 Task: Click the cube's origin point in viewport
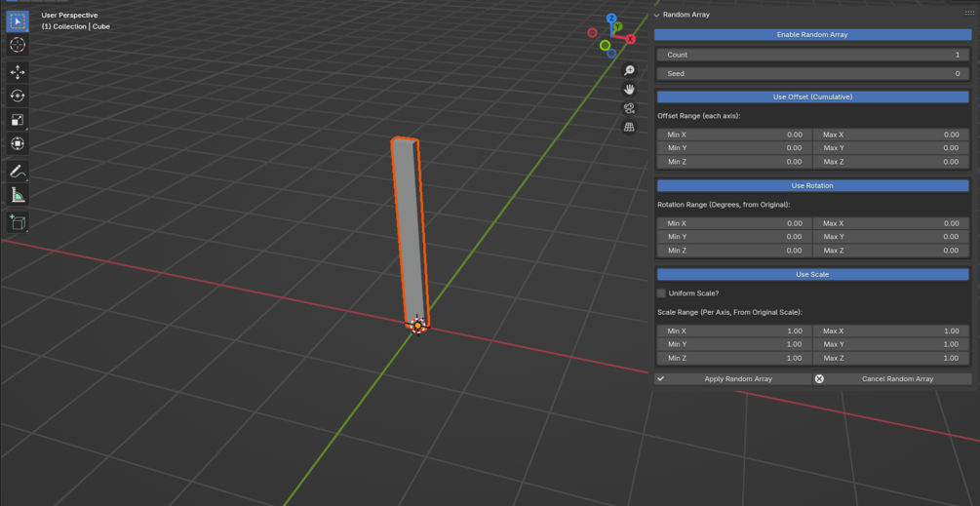click(417, 326)
